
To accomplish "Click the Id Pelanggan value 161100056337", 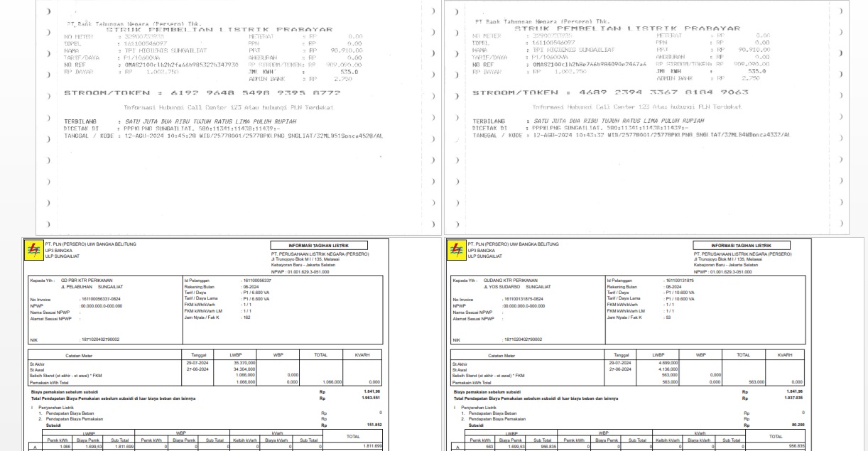I will point(257,281).
